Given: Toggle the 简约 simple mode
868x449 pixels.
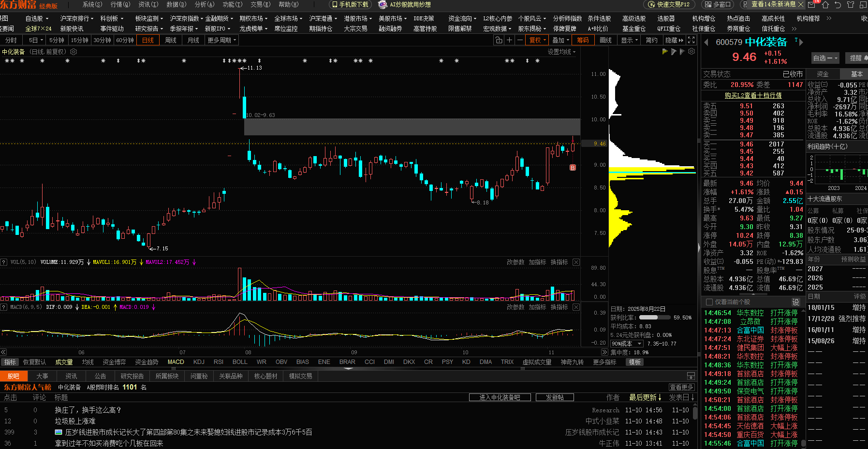Looking at the screenshot, I should 652,40.
